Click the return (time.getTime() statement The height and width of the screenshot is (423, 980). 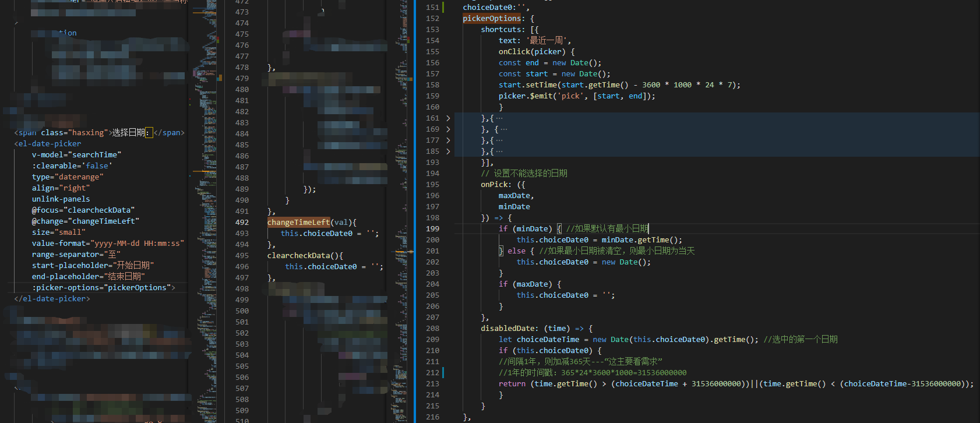click(736, 384)
